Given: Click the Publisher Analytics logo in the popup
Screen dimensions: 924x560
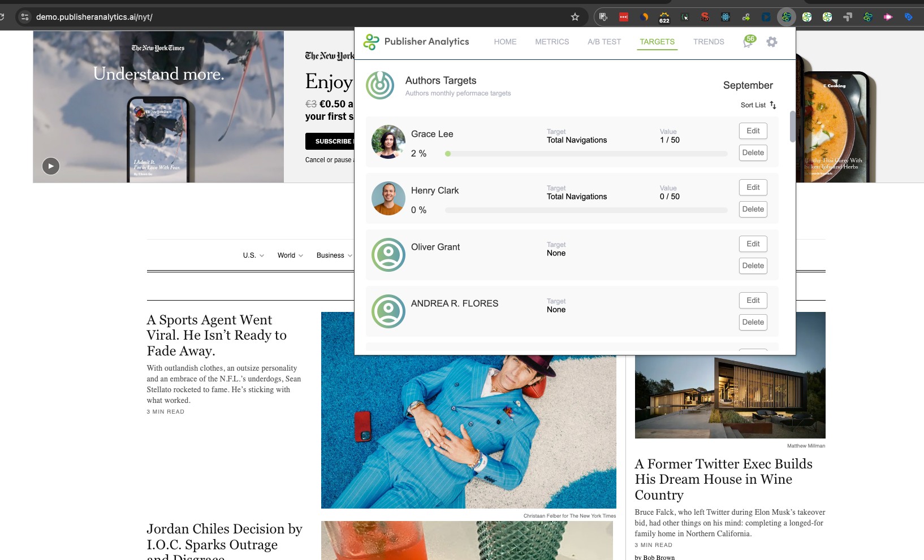Looking at the screenshot, I should coord(371,42).
